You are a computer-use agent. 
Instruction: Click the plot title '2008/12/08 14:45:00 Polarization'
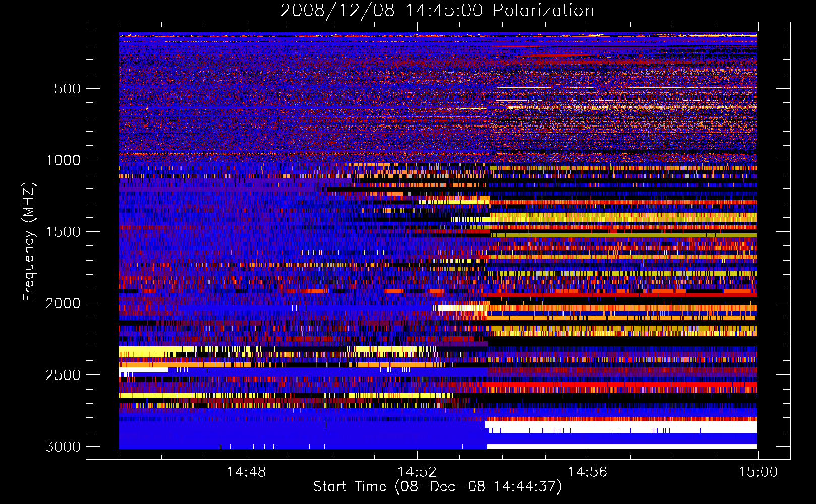tap(437, 10)
